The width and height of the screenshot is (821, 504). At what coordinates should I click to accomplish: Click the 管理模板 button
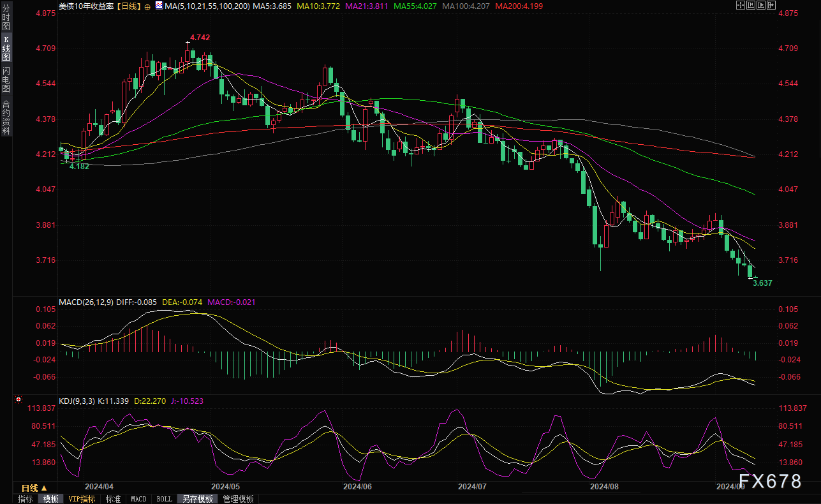click(x=238, y=499)
